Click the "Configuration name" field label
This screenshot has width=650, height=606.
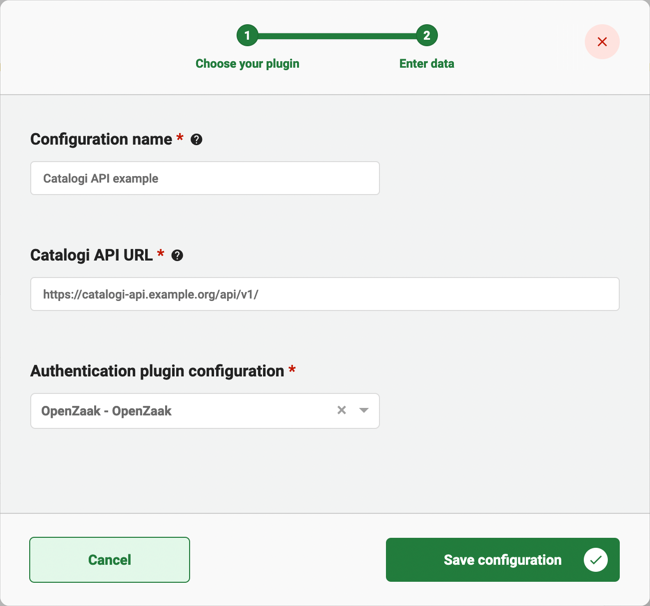pyautogui.click(x=101, y=140)
